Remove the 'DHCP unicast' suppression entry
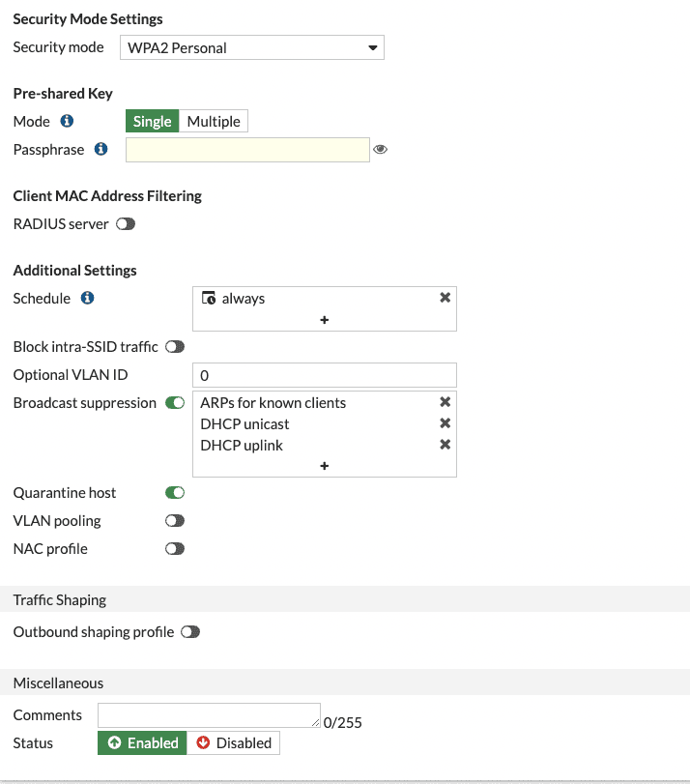Image resolution: width=690 pixels, height=784 pixels. [x=445, y=423]
